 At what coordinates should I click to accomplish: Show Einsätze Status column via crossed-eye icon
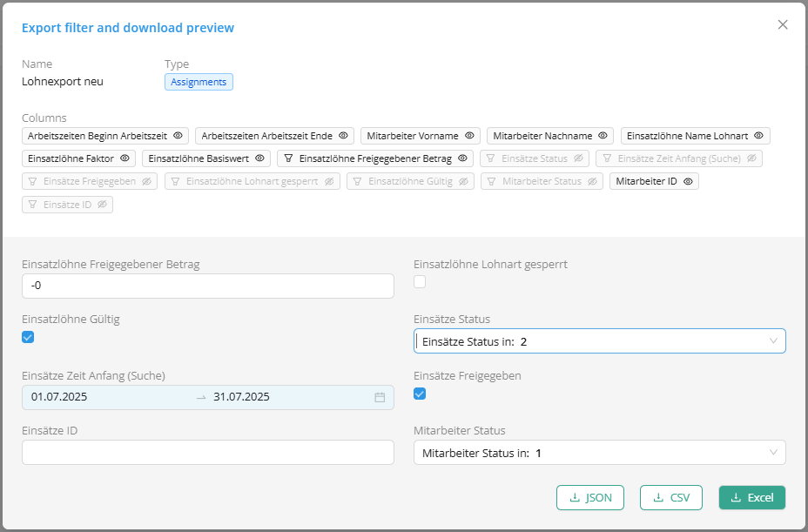tap(578, 158)
